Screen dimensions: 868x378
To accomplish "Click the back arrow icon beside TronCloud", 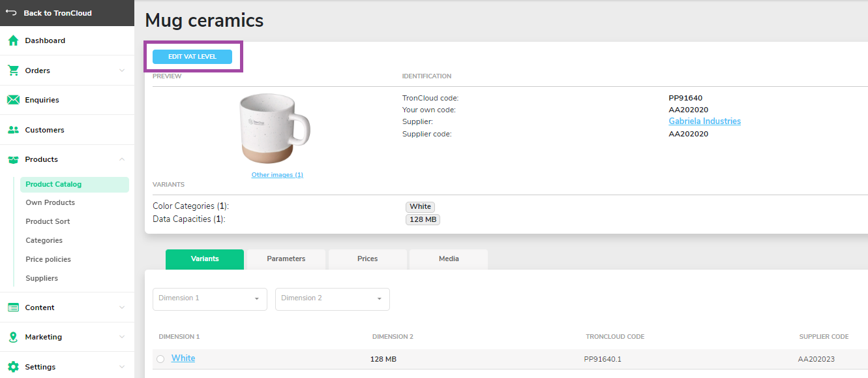I will tap(11, 12).
